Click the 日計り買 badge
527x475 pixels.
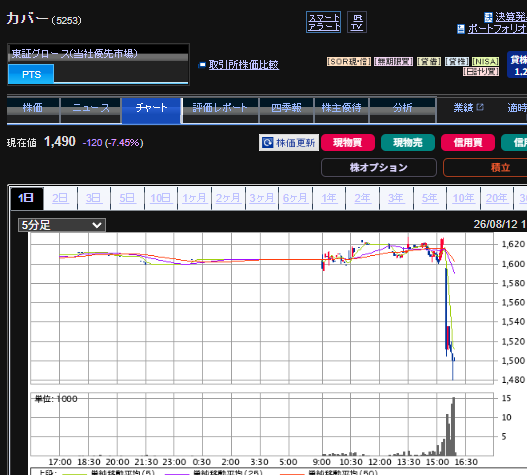(481, 72)
